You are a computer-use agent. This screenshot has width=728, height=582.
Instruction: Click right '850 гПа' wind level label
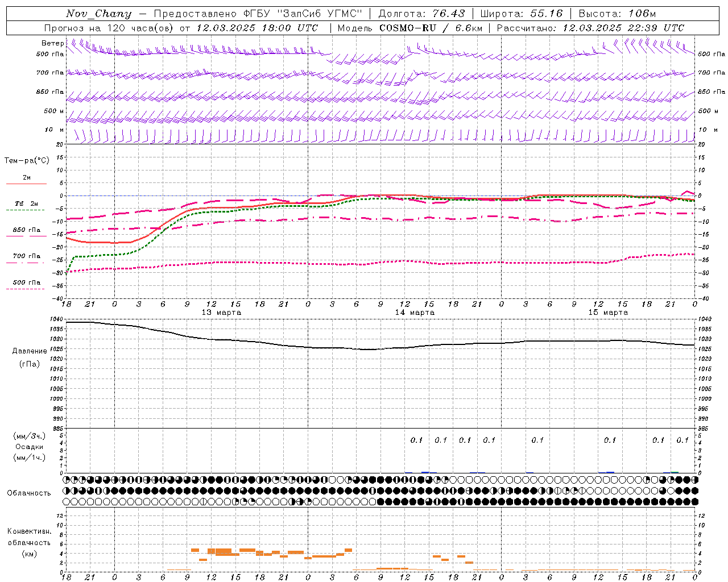712,92
